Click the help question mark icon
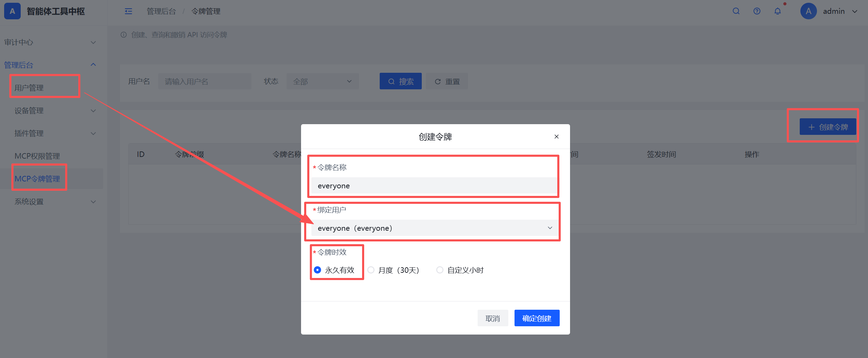The height and width of the screenshot is (358, 868). 757,11
